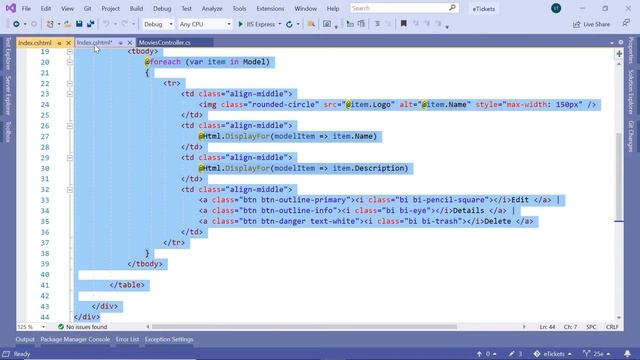This screenshot has height=360, width=640.
Task: Click the push up-arrow indicator in status bar
Action: pos(486,354)
